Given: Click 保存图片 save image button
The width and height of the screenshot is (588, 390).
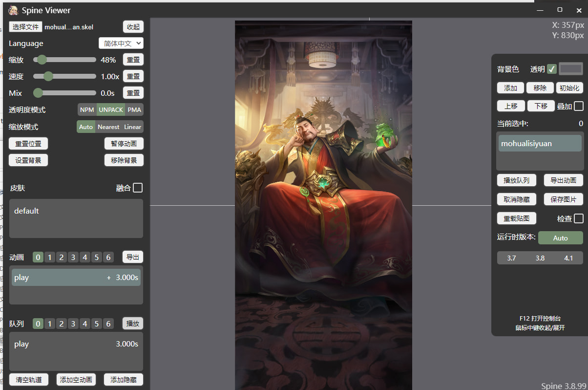Looking at the screenshot, I should [x=563, y=199].
